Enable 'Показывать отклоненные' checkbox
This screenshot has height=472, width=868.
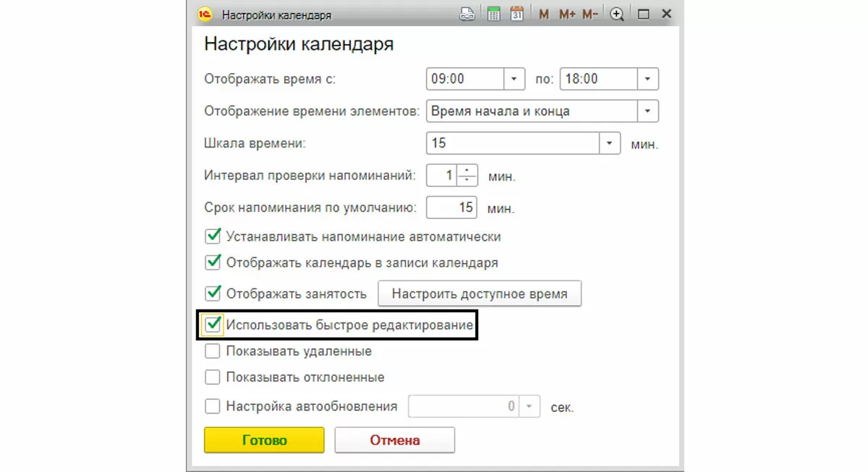click(x=212, y=377)
